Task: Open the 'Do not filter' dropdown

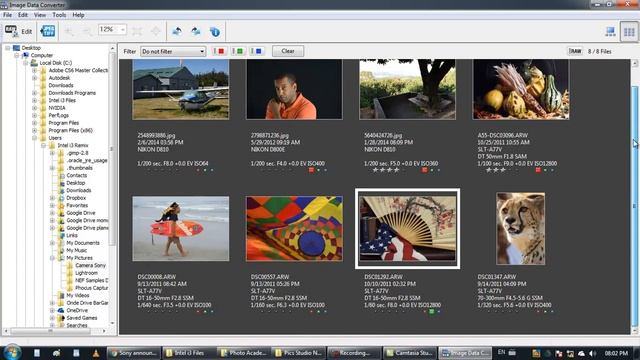Action: click(173, 51)
